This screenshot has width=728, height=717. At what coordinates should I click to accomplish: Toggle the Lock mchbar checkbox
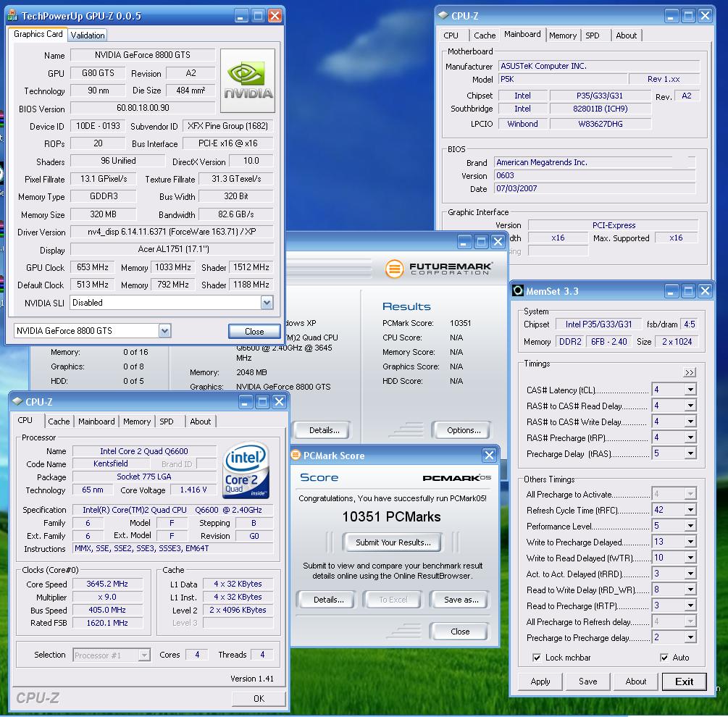coord(537,658)
